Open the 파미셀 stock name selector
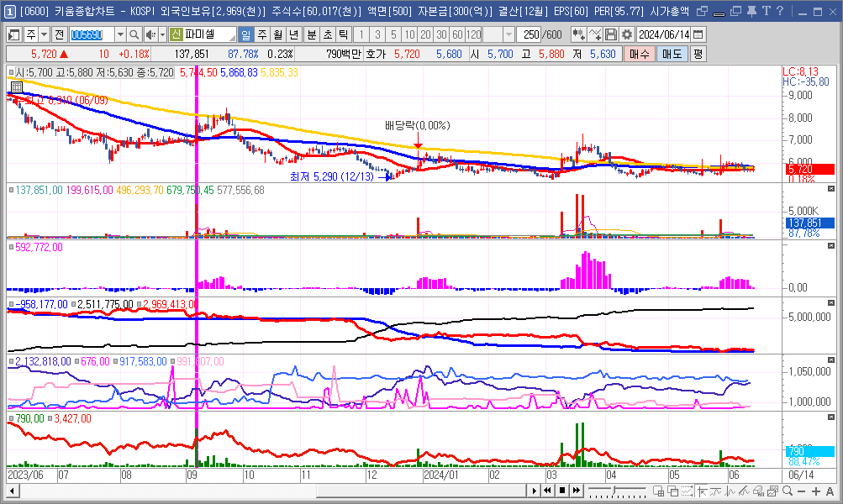The height and width of the screenshot is (504, 843). 203,34
